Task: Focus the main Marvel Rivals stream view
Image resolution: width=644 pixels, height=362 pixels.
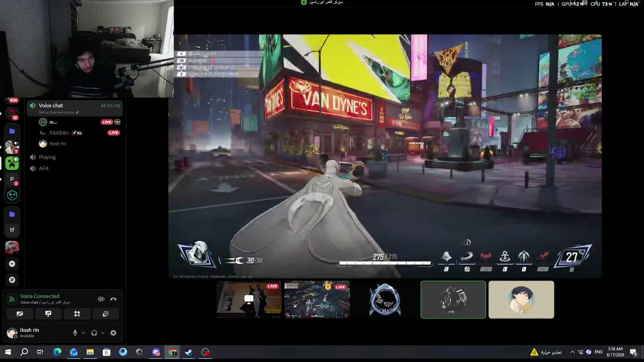Action: [385, 156]
